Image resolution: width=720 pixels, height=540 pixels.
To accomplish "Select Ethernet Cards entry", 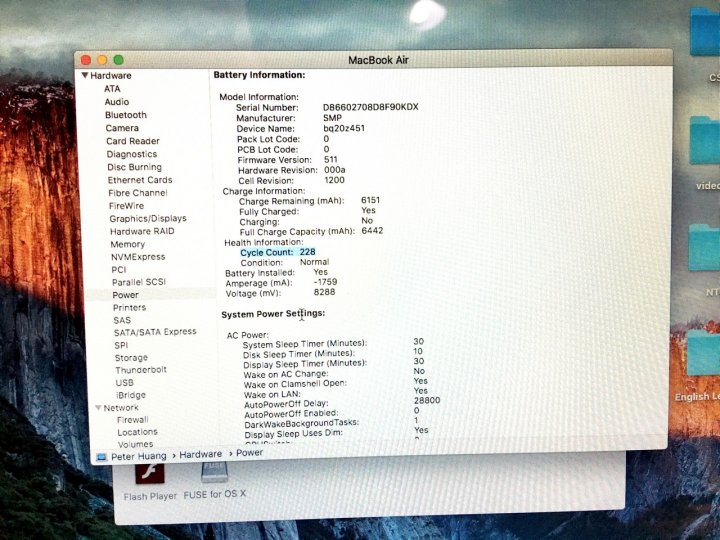I will (140, 180).
